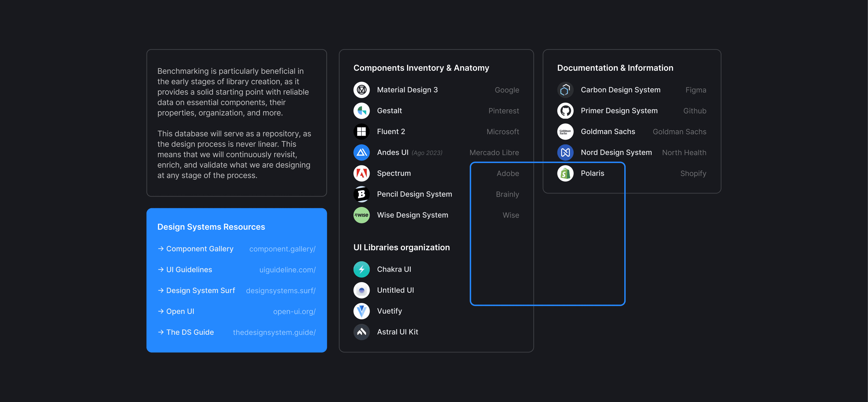Click the Vuetify logo icon
Image resolution: width=868 pixels, height=402 pixels.
click(x=361, y=311)
